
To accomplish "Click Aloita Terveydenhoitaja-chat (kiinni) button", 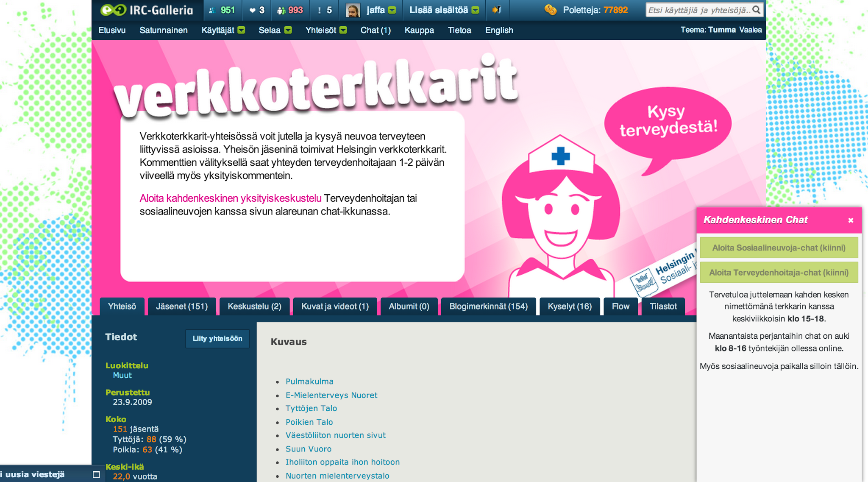I will 779,273.
